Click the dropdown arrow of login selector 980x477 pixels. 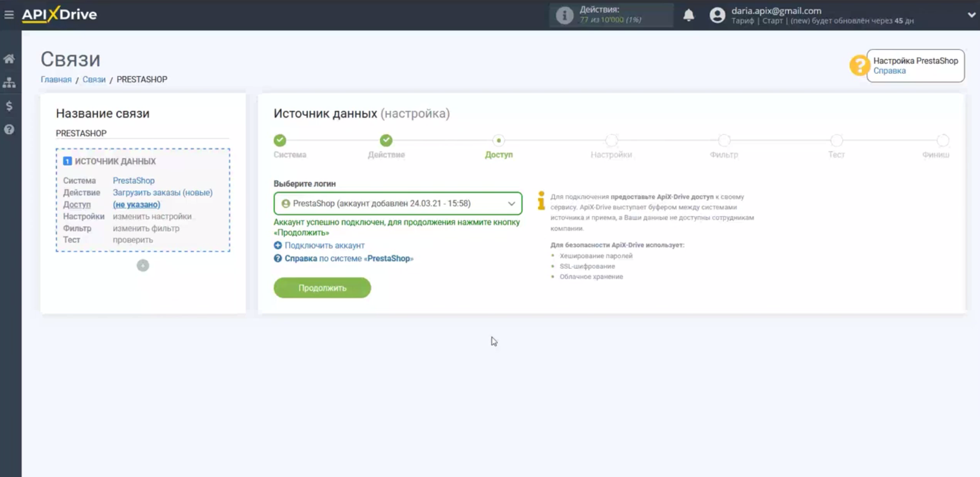tap(511, 204)
